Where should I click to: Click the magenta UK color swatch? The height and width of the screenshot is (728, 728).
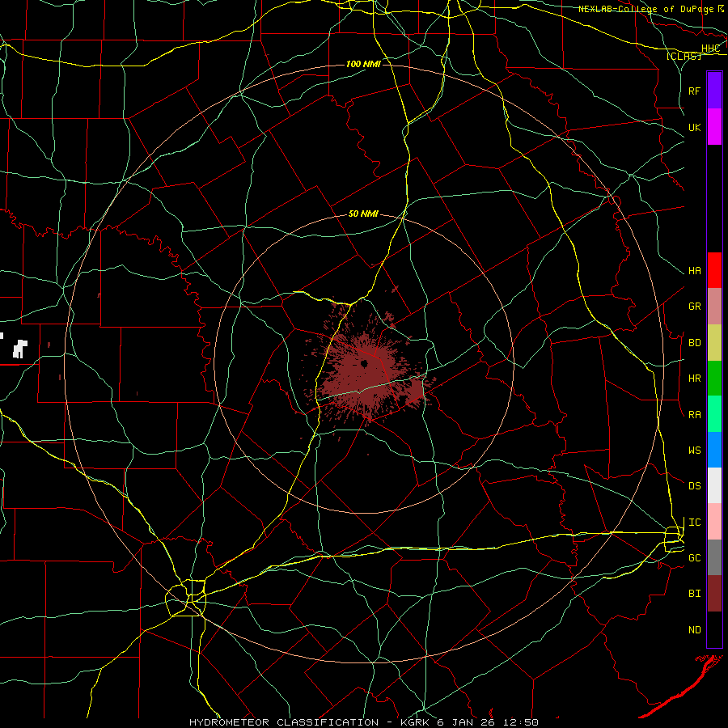[714, 127]
